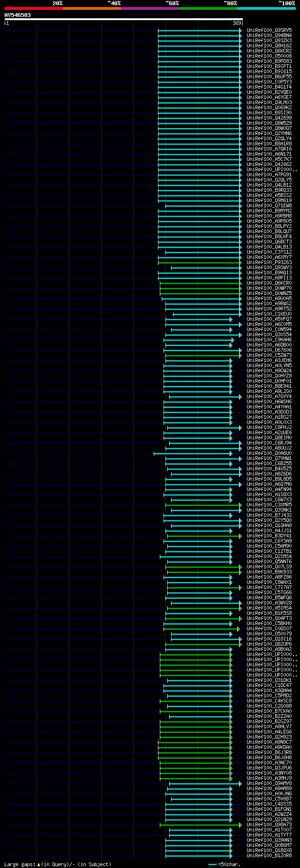
Task: Select the UniRef100_A9B0A2 label
Action: pos(269,649)
